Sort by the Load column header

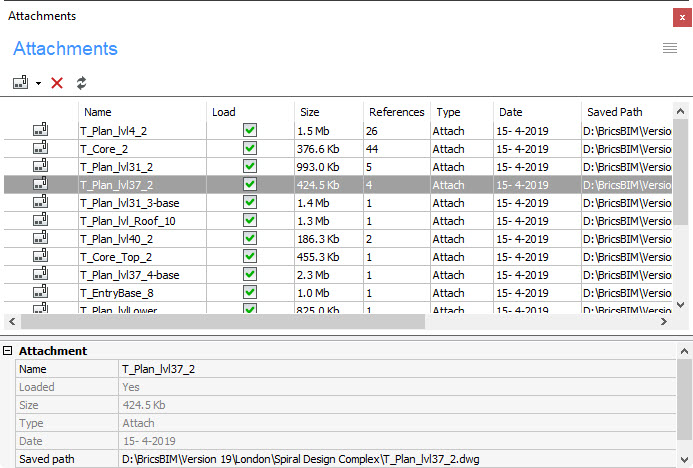coord(250,112)
